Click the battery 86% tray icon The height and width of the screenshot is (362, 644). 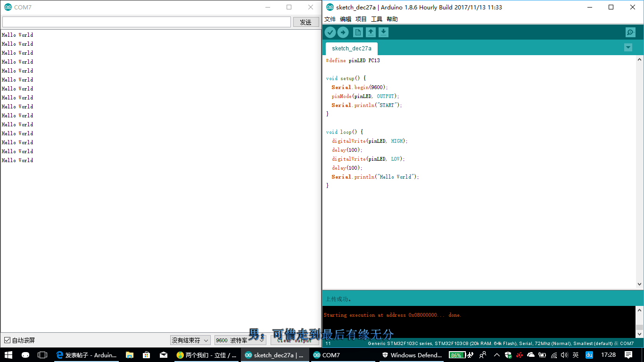pyautogui.click(x=456, y=355)
